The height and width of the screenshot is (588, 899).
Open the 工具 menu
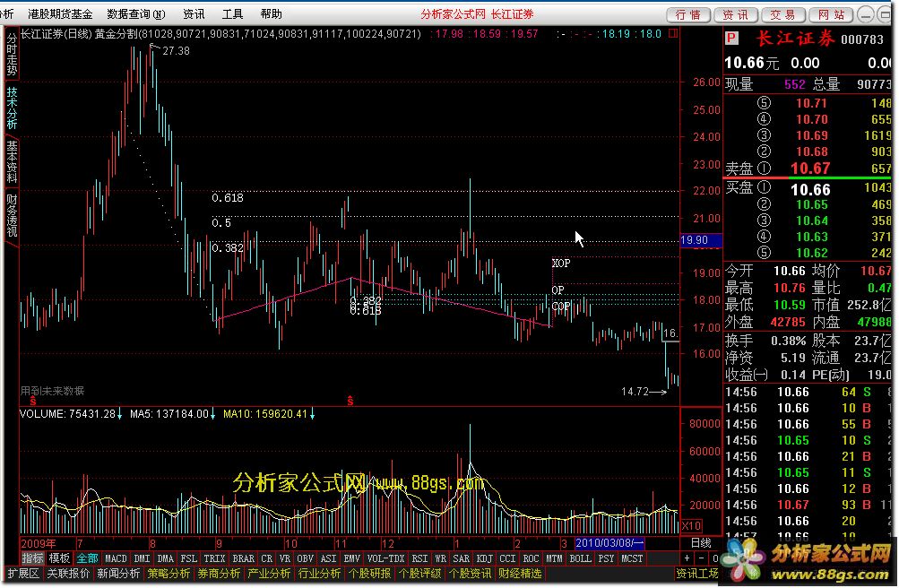[x=232, y=14]
